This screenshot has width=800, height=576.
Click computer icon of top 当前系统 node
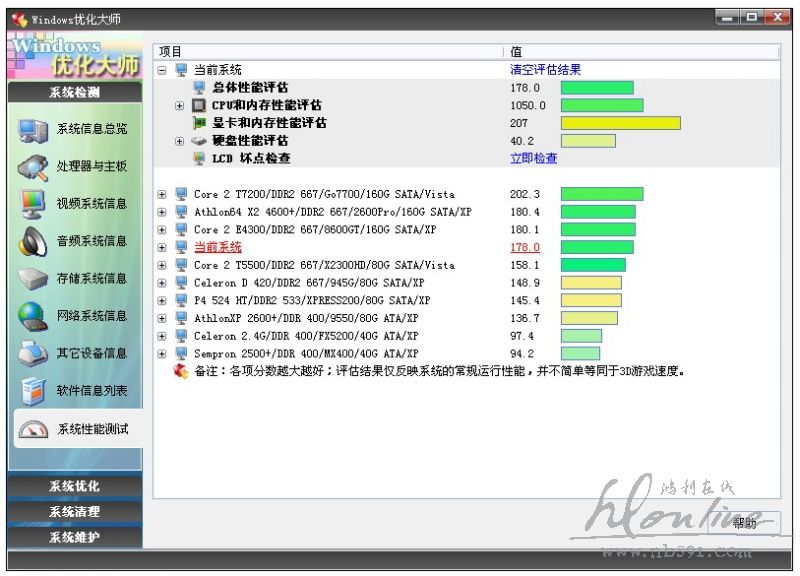point(181,70)
